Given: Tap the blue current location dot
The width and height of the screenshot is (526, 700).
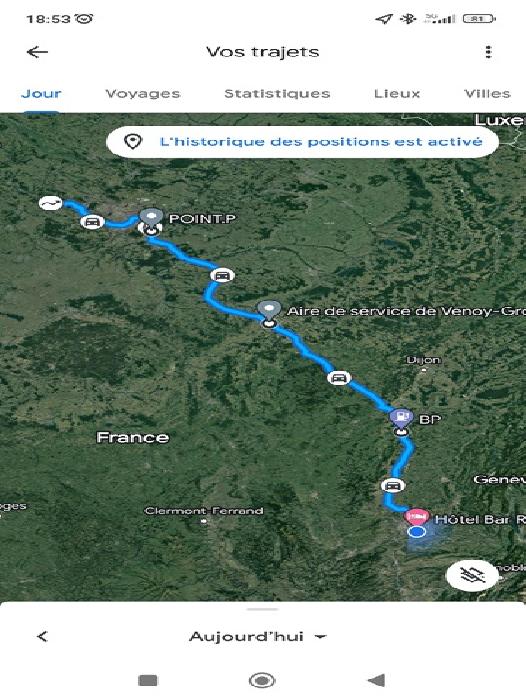Looking at the screenshot, I should pos(417,532).
